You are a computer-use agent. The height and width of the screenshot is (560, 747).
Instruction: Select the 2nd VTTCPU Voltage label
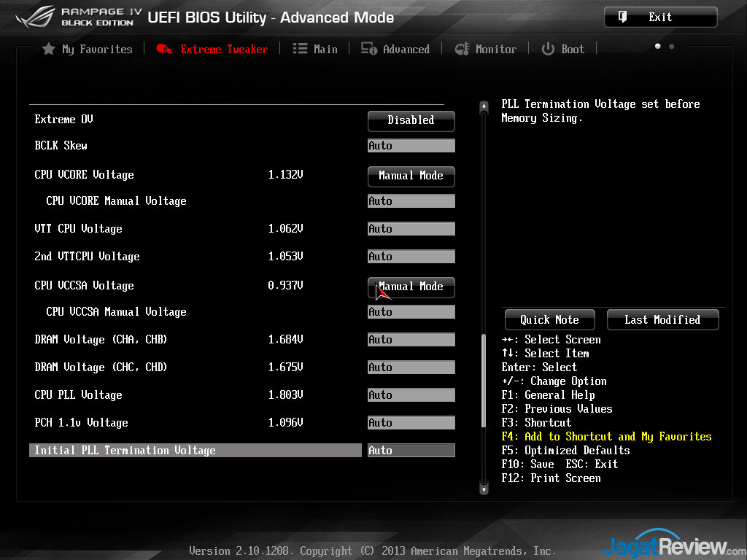(87, 256)
